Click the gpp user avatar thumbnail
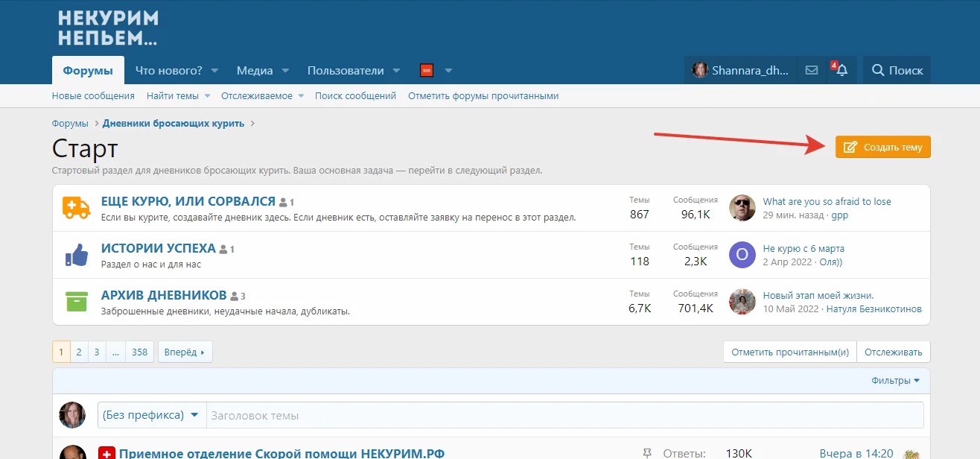Viewport: 980px width, 459px height. click(x=742, y=208)
